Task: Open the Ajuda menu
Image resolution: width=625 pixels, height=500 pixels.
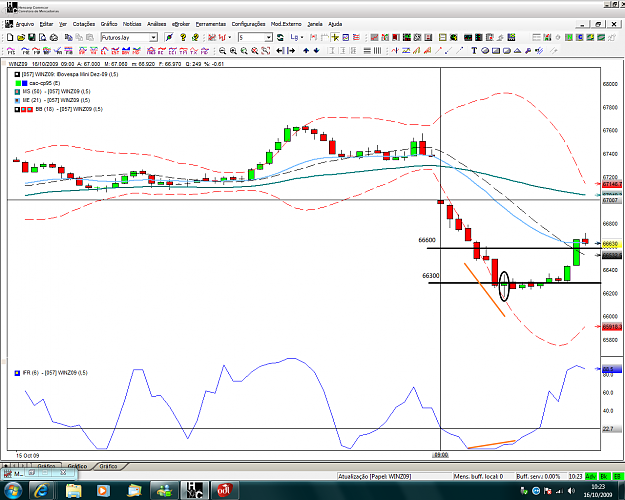Action: [335, 24]
